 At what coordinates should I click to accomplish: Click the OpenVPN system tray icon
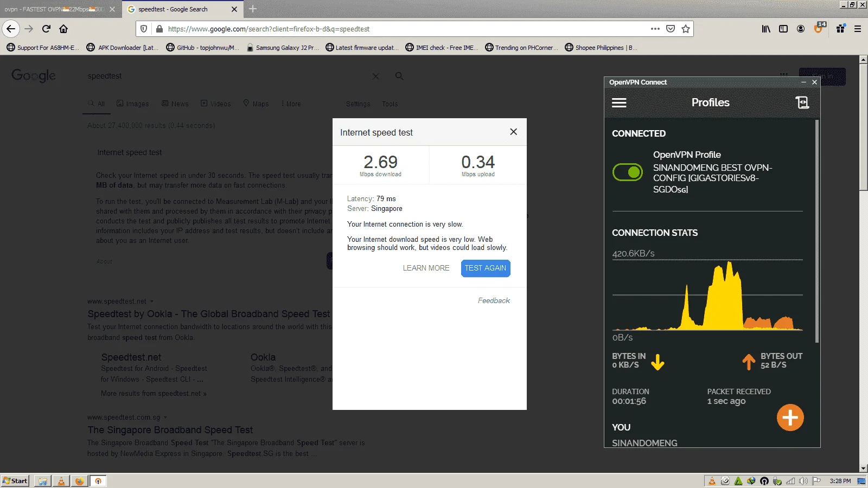coord(764,481)
